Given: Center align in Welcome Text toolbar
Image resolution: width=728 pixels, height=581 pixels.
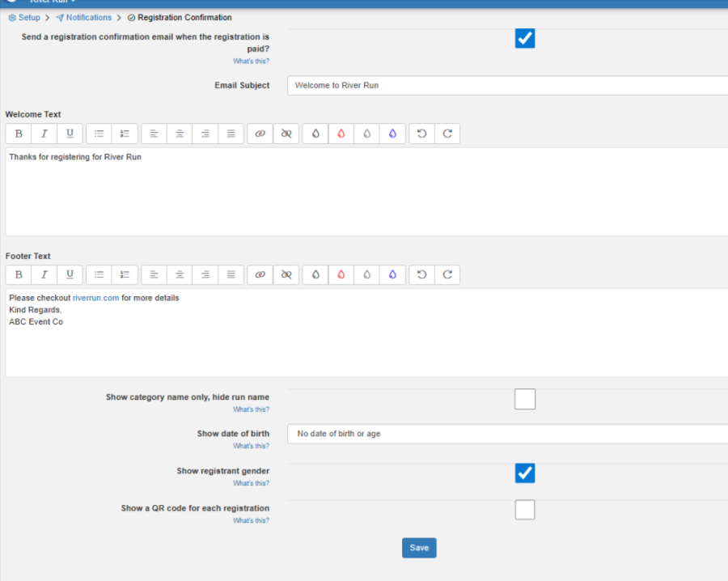Looking at the screenshot, I should point(180,134).
